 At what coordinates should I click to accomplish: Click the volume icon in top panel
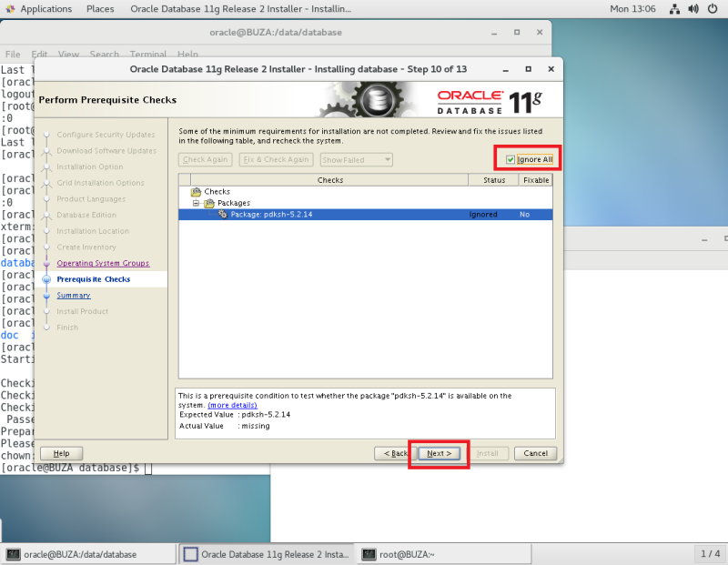pyautogui.click(x=693, y=9)
